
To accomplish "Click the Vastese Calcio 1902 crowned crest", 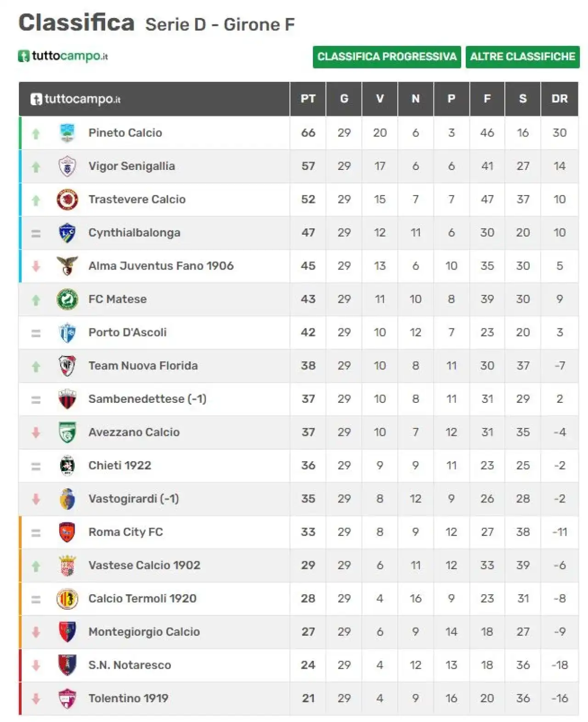I will click(x=67, y=565).
